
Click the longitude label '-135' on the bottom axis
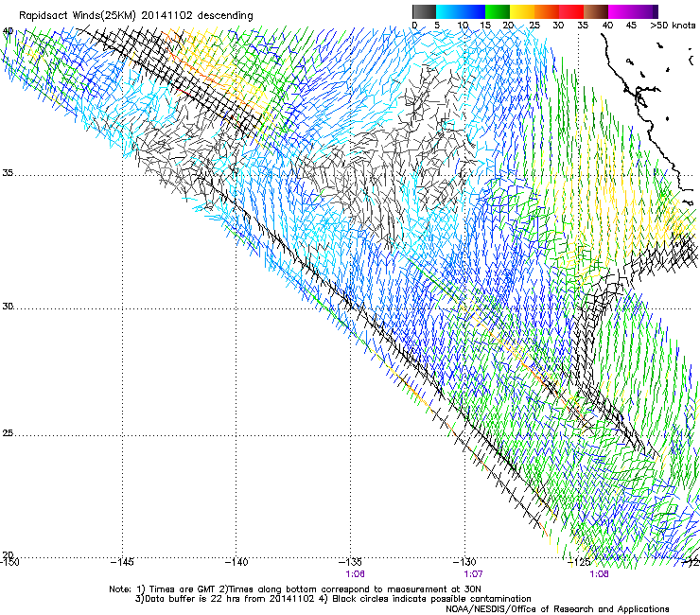pos(350,562)
